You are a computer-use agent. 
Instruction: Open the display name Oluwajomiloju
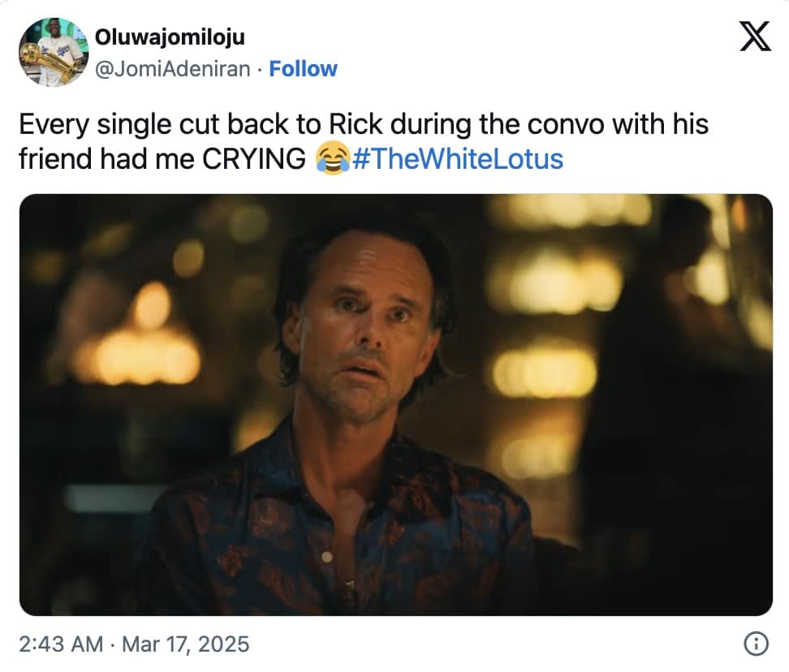coord(171,36)
